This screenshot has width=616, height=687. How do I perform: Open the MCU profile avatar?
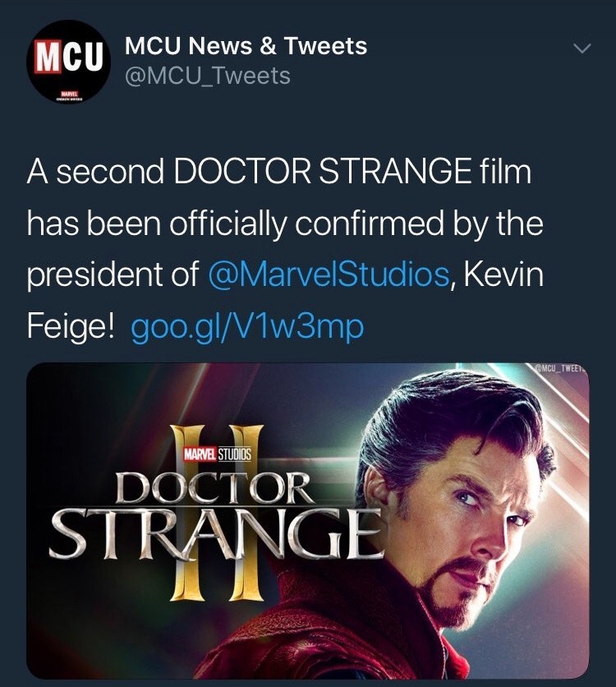(70, 64)
